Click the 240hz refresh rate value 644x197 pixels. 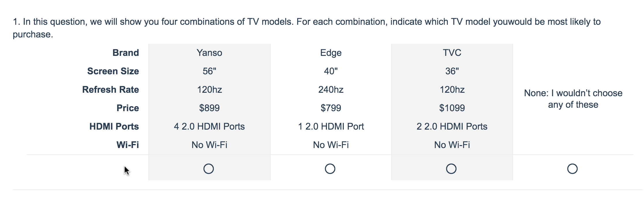tap(331, 90)
